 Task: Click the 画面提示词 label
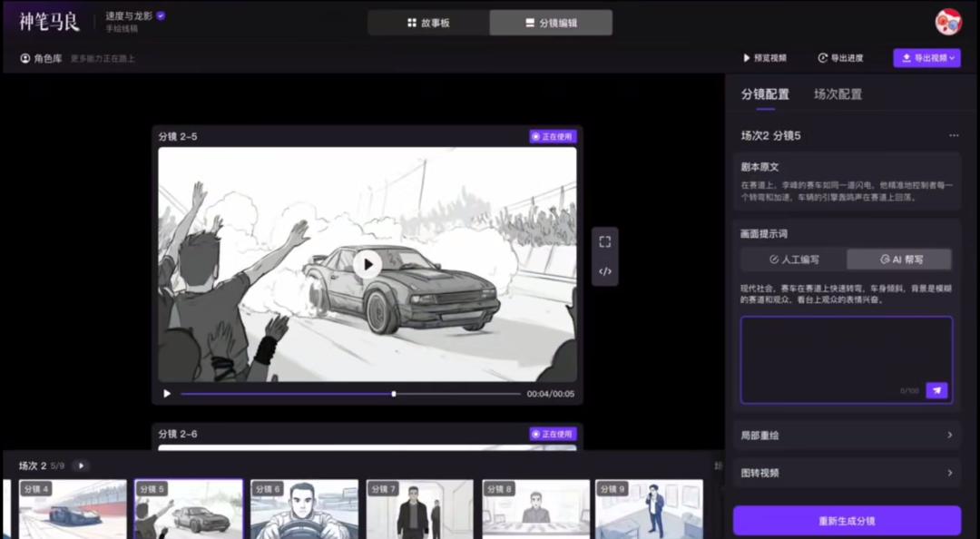coord(764,234)
